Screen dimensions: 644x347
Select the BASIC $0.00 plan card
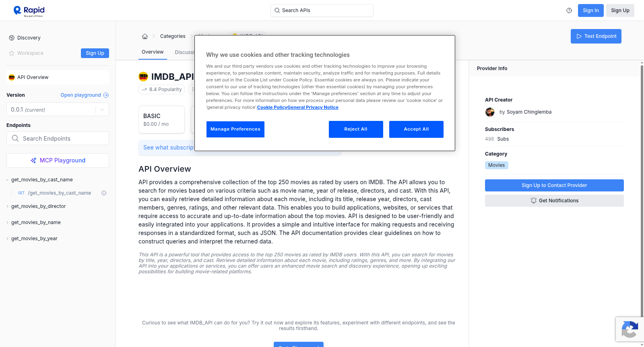(161, 120)
